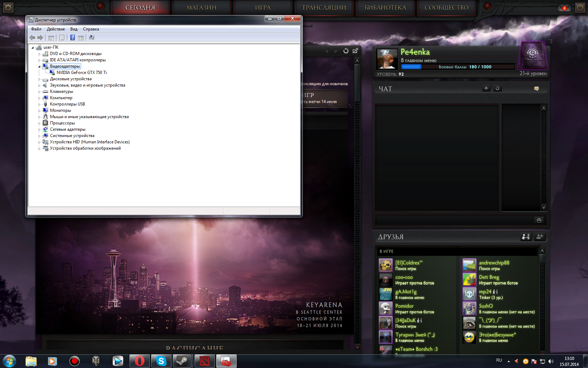Screen dimensions: 588x368
Task: Click the Pe4enka profile name
Action: pos(415,52)
